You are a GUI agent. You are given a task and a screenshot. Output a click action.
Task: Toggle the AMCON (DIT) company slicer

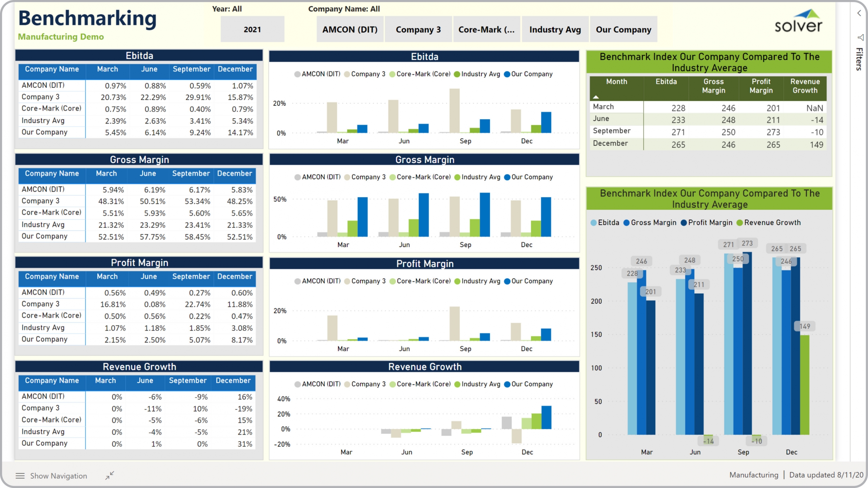pyautogui.click(x=350, y=30)
